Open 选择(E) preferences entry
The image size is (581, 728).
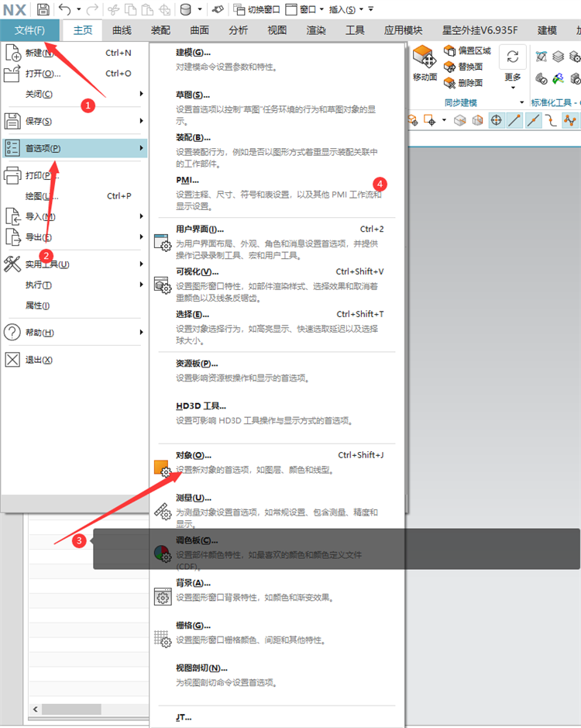(x=277, y=327)
